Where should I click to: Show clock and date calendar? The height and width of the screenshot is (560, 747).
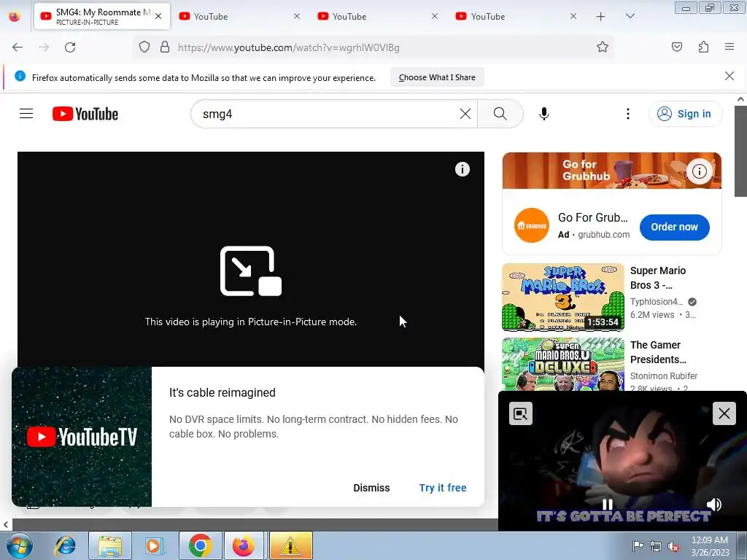point(709,546)
